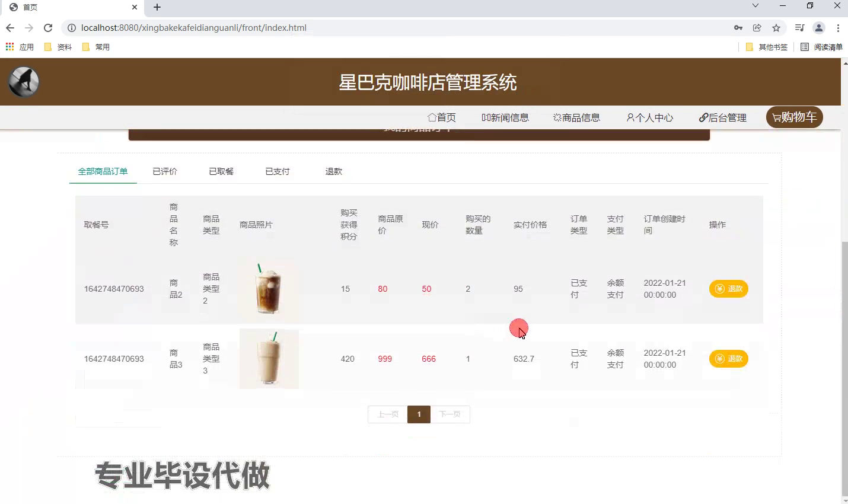The height and width of the screenshot is (504, 848).
Task: Click the site info icon in address bar
Action: tap(71, 28)
